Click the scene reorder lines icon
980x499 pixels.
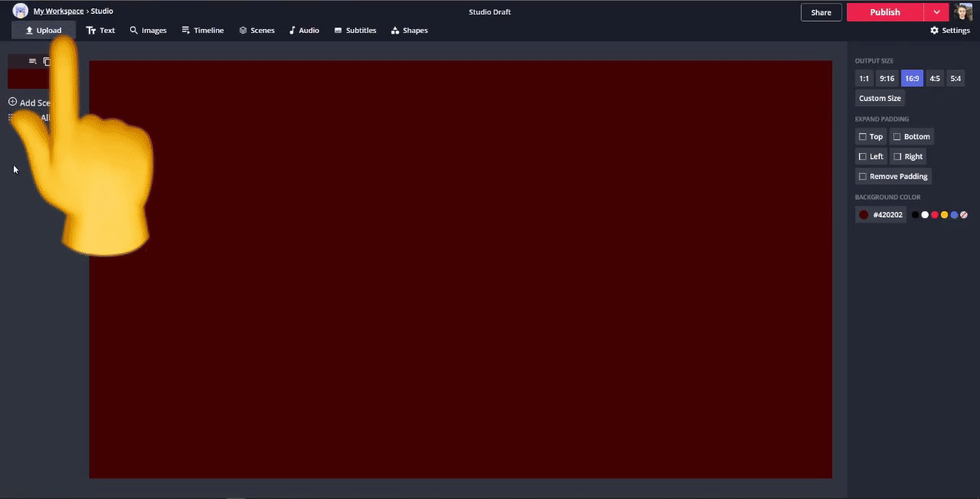32,61
